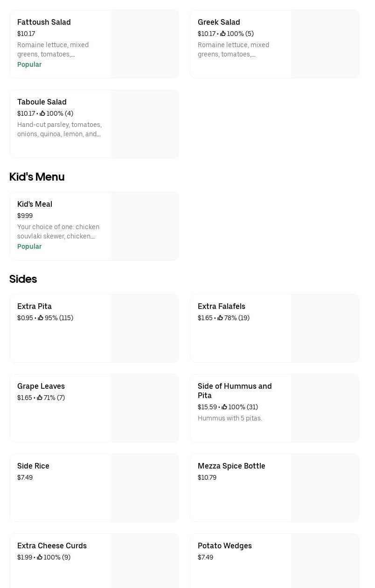This screenshot has height=588, width=375.
Task: Click the Fattoush Salad image placeholder
Action: pyautogui.click(x=145, y=44)
